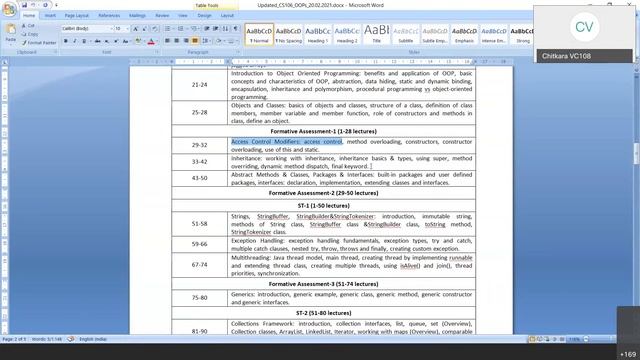Expand the Clipboard pane launcher
Image resolution: width=640 pixels, height=360 pixels.
click(x=56, y=52)
